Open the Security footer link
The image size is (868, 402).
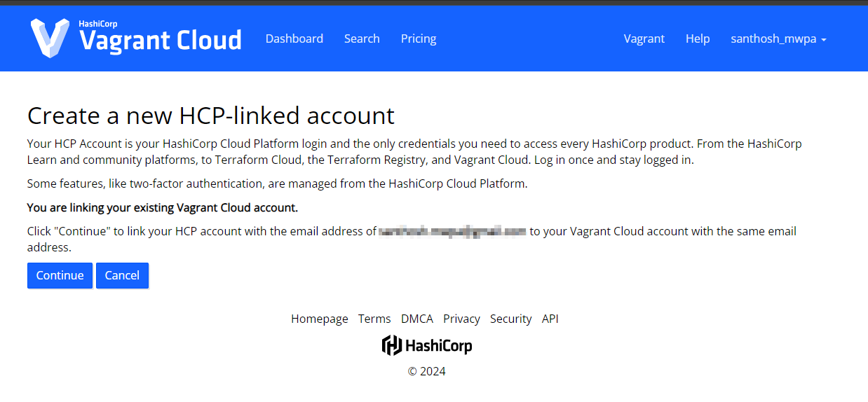pyautogui.click(x=510, y=319)
